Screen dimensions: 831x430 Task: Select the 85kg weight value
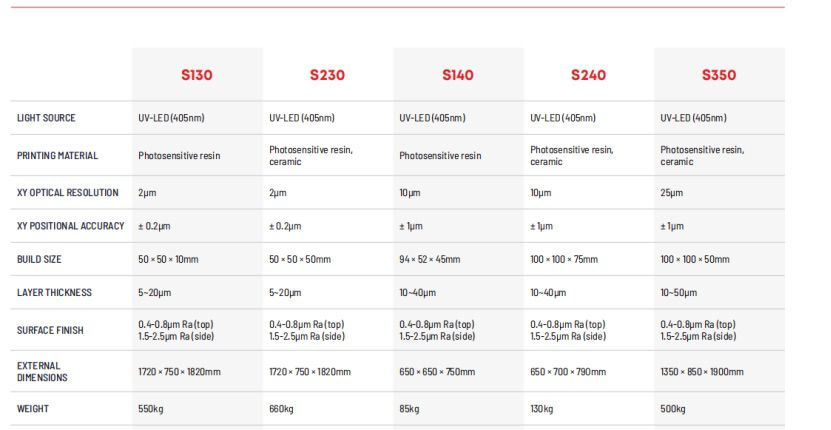click(410, 409)
